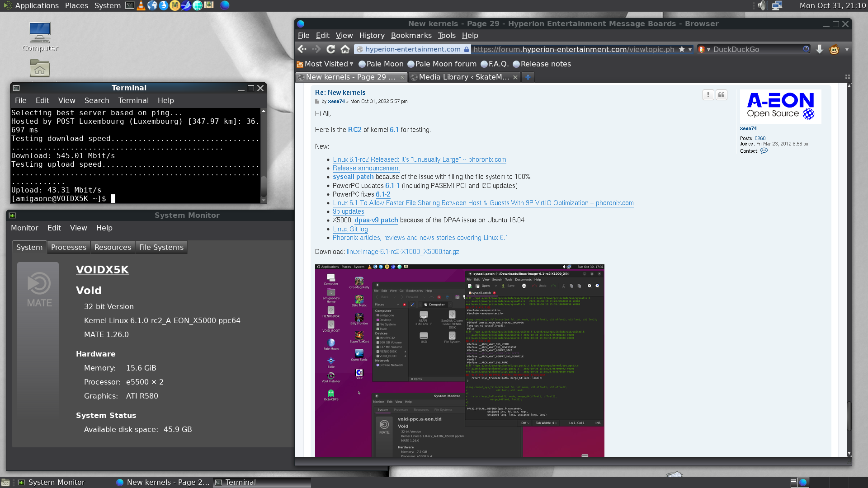Open the Release announcement link
868x488 pixels.
click(x=366, y=168)
